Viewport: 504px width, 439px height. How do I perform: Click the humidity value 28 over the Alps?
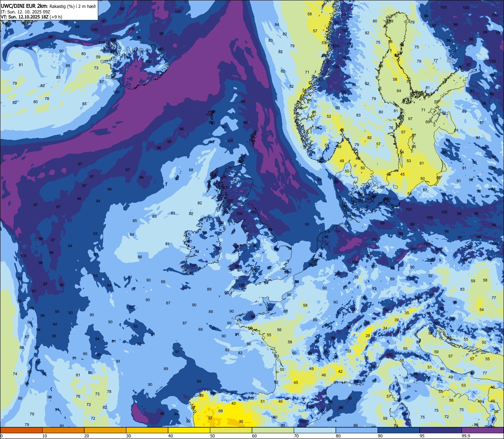coord(367,335)
